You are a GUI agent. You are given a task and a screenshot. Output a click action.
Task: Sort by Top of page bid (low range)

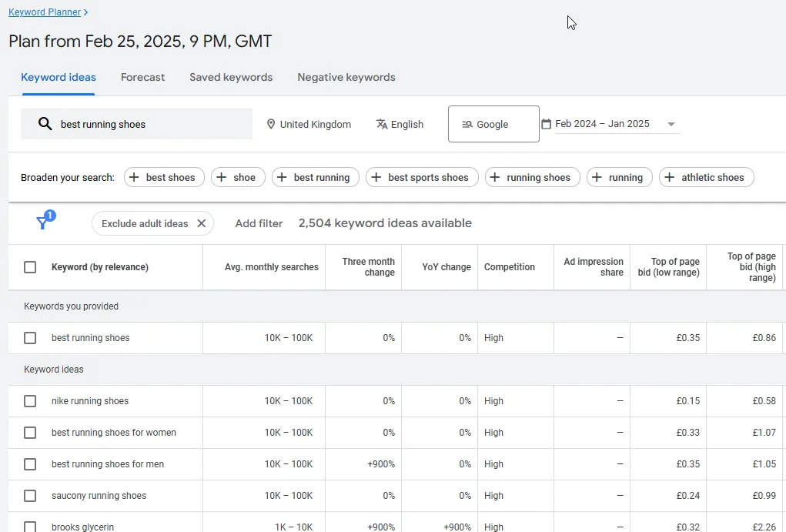[x=669, y=266]
